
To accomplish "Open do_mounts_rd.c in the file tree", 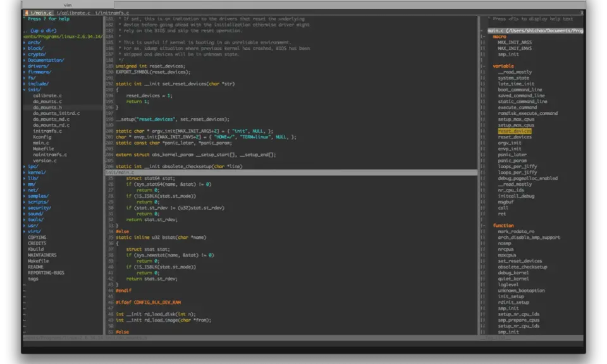I will click(51, 125).
